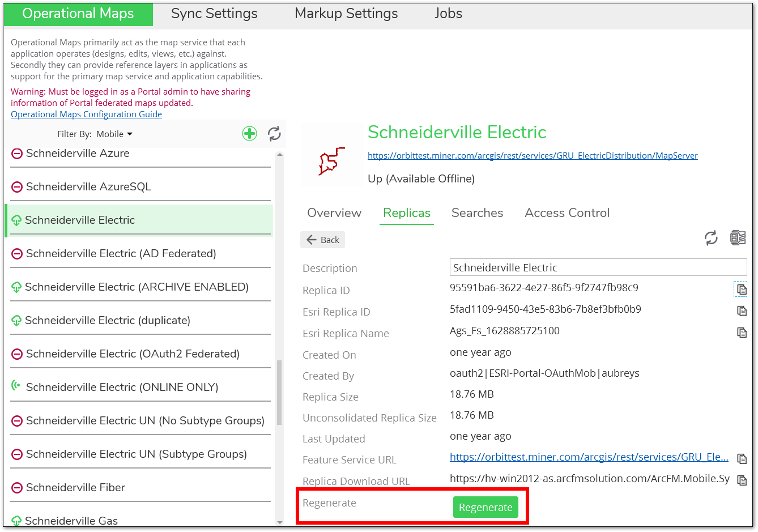Click status icon for Electric (AD Federated)
The image size is (758, 532).
pos(17,254)
